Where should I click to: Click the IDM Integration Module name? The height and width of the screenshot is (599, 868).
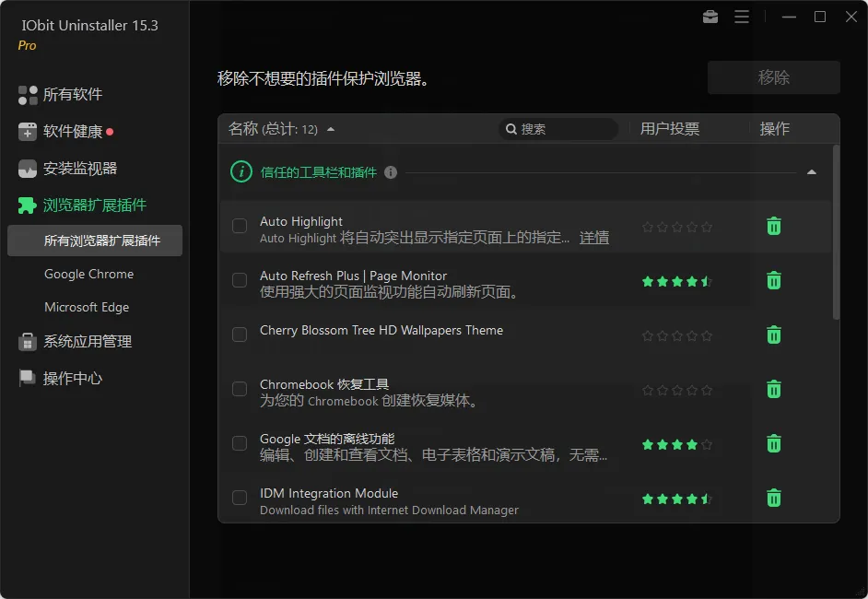[x=329, y=493]
